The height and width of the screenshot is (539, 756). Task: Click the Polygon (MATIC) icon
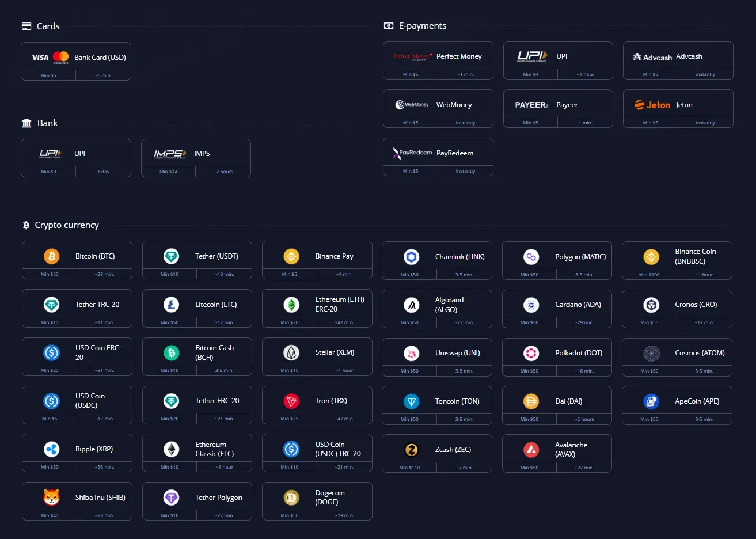[531, 257]
